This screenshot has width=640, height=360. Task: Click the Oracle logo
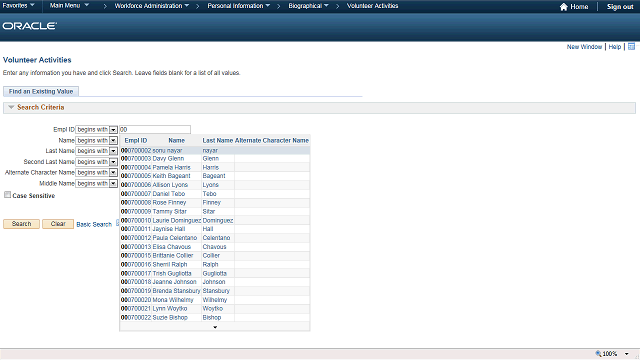click(x=29, y=26)
